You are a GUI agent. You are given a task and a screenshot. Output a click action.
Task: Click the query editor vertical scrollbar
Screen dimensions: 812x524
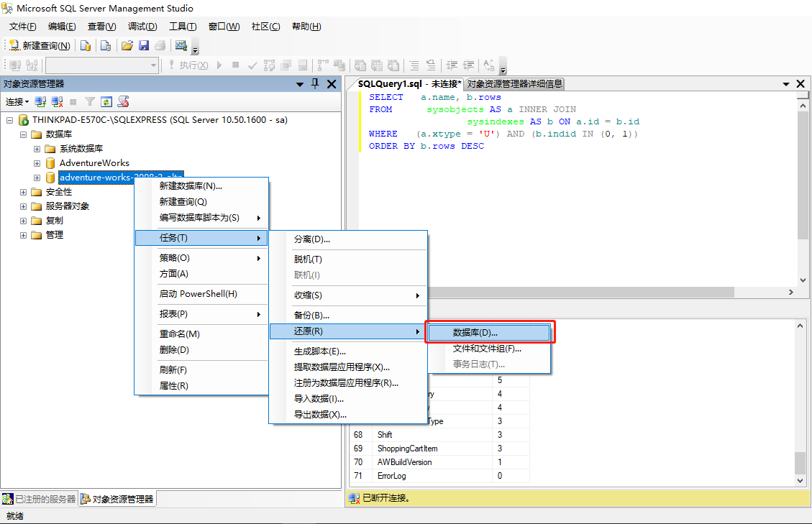click(x=803, y=193)
